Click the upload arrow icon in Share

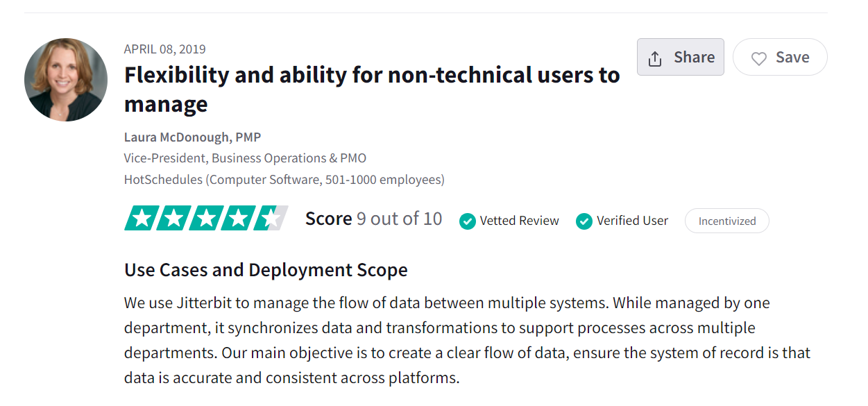pyautogui.click(x=654, y=58)
